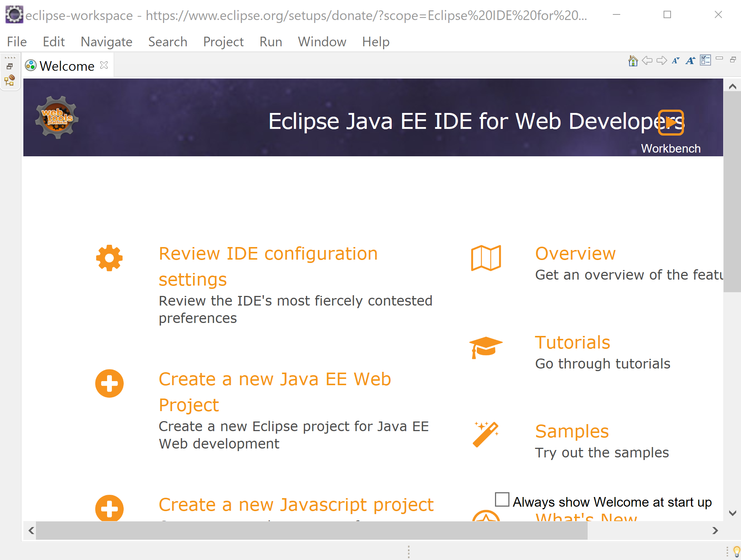Go forward with the right arrow icon
This screenshot has width=741, height=560.
pyautogui.click(x=662, y=60)
